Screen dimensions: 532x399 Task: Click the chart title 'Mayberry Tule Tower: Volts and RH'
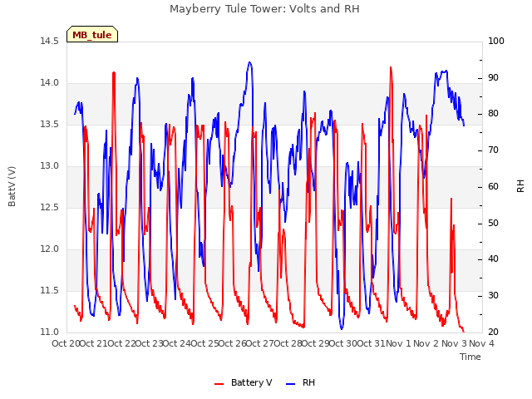[x=264, y=9]
